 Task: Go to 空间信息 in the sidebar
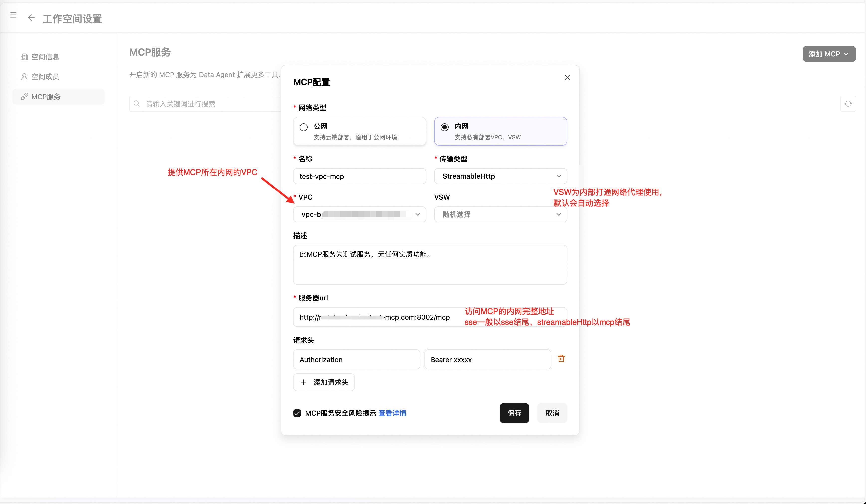[45, 57]
